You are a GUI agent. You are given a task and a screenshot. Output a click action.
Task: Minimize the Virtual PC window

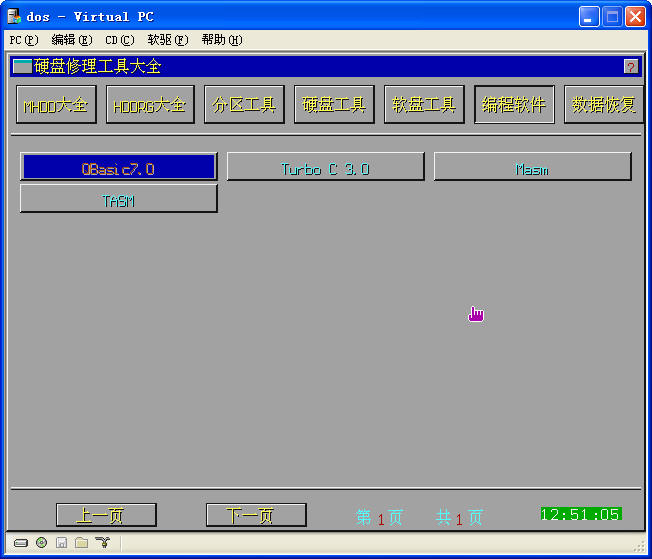click(589, 17)
